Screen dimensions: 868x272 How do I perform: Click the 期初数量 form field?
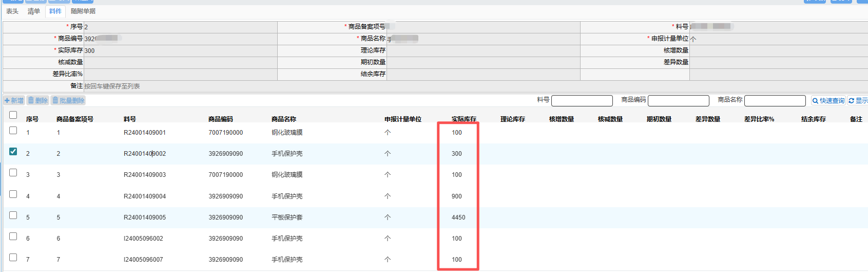(483, 62)
